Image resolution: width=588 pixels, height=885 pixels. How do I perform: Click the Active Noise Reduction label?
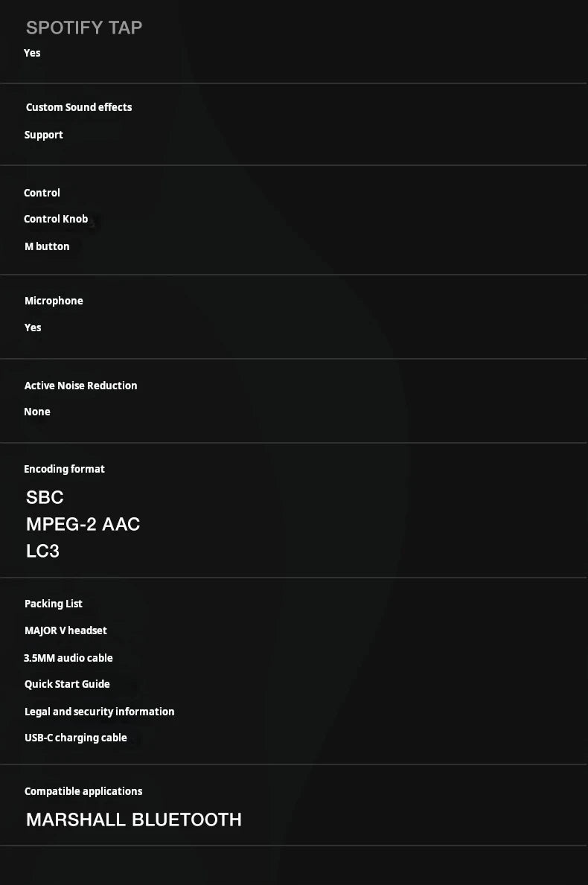[x=80, y=386]
